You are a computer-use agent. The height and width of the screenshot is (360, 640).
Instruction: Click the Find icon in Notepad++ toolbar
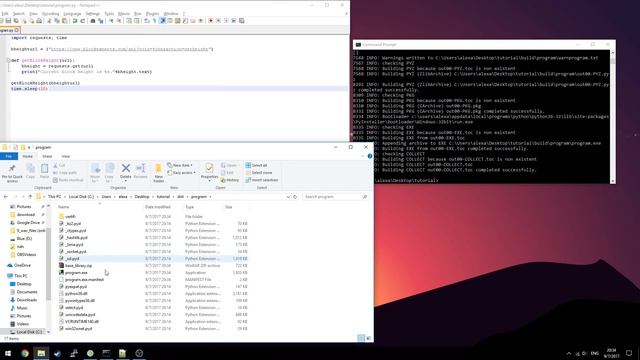coord(93,21)
